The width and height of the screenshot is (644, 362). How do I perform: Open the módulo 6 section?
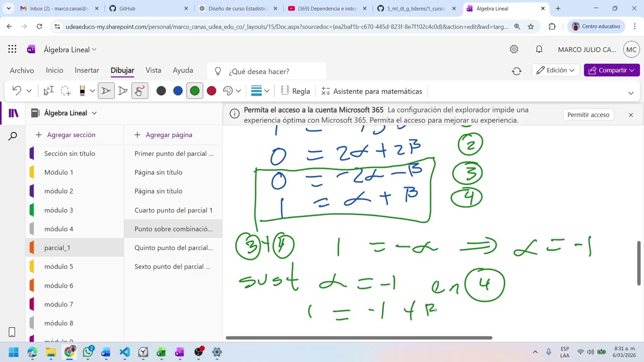pos(74,286)
